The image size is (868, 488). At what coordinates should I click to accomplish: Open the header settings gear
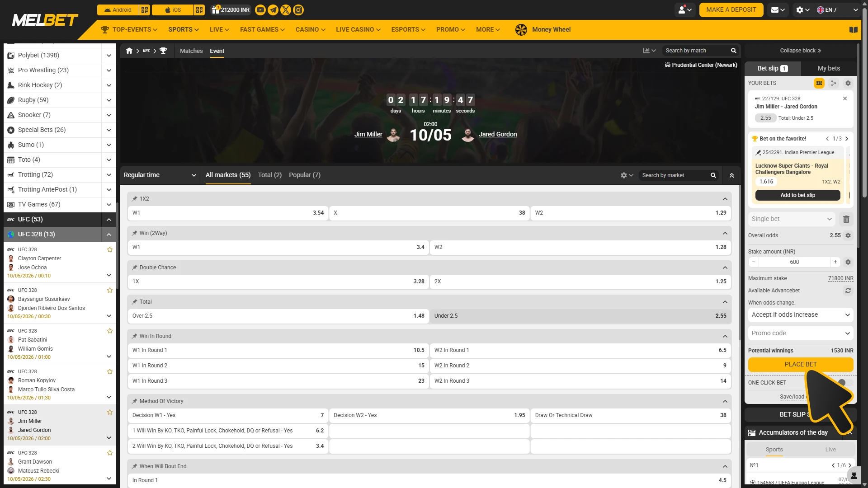coord(803,10)
